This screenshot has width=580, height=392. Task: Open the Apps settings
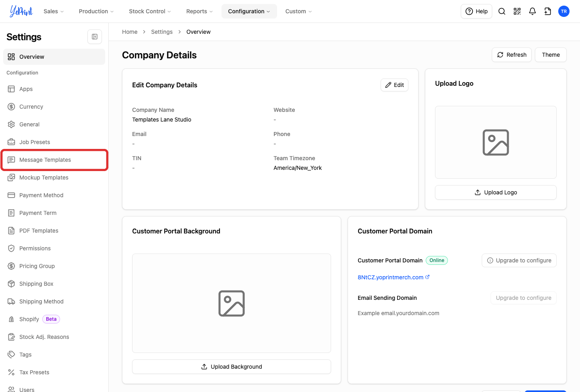coord(54,89)
